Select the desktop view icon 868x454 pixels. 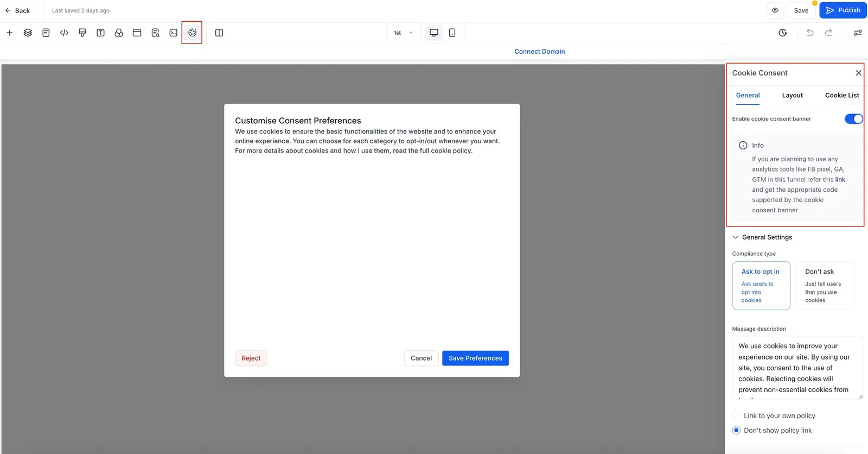click(x=434, y=33)
